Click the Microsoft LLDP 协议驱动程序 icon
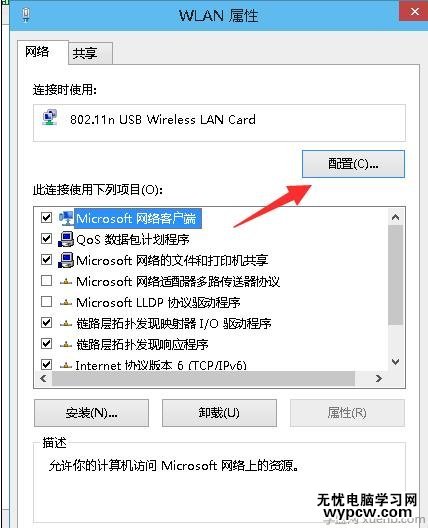 (x=66, y=302)
